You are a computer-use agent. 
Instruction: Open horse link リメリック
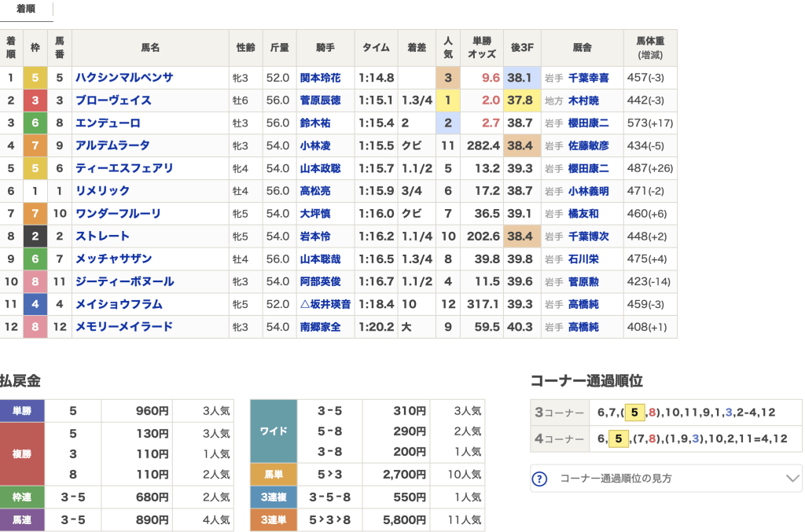[x=102, y=190]
